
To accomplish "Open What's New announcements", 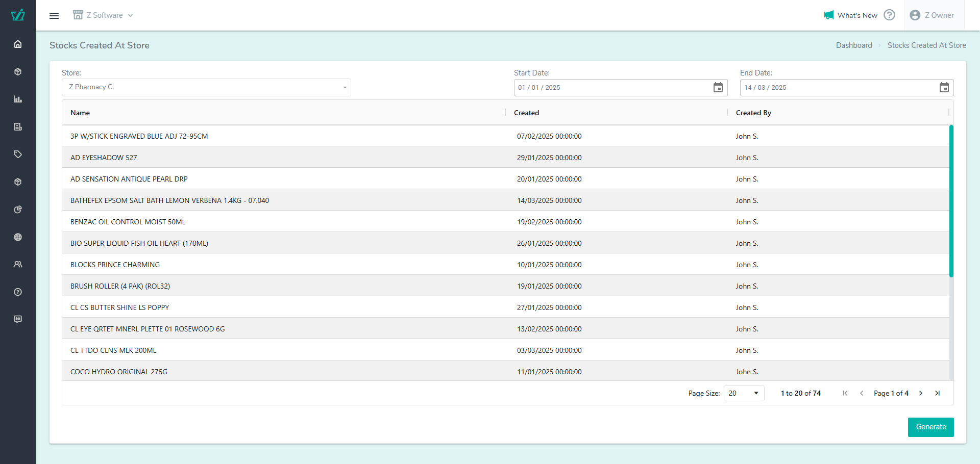I will click(x=851, y=15).
